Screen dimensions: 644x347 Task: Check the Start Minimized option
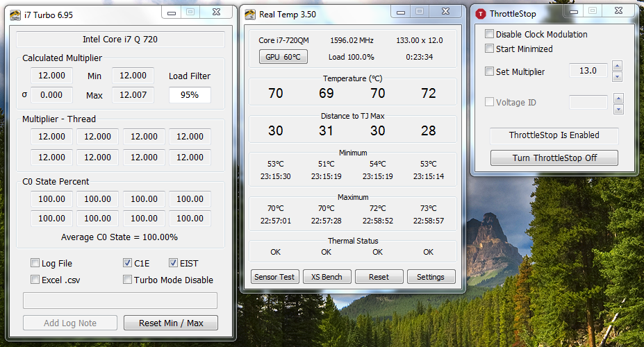click(x=489, y=49)
